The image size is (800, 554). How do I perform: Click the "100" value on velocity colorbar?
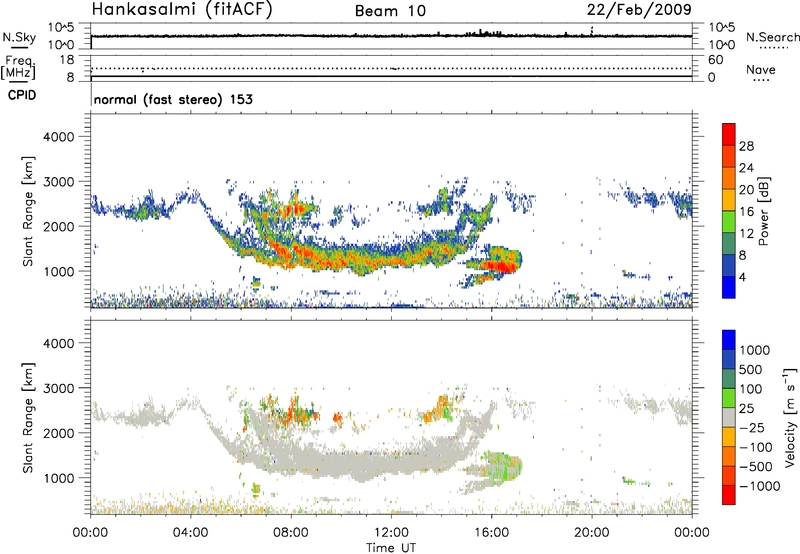[x=752, y=389]
